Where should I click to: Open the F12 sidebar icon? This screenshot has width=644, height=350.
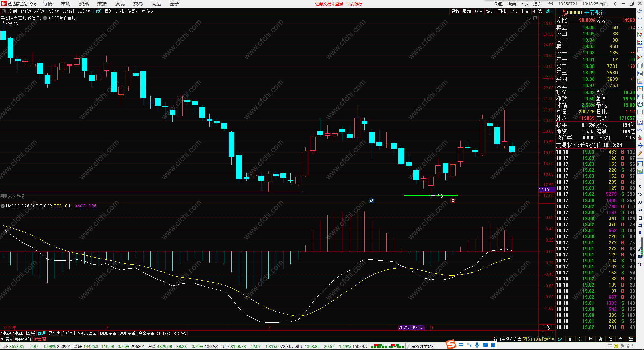(x=640, y=97)
